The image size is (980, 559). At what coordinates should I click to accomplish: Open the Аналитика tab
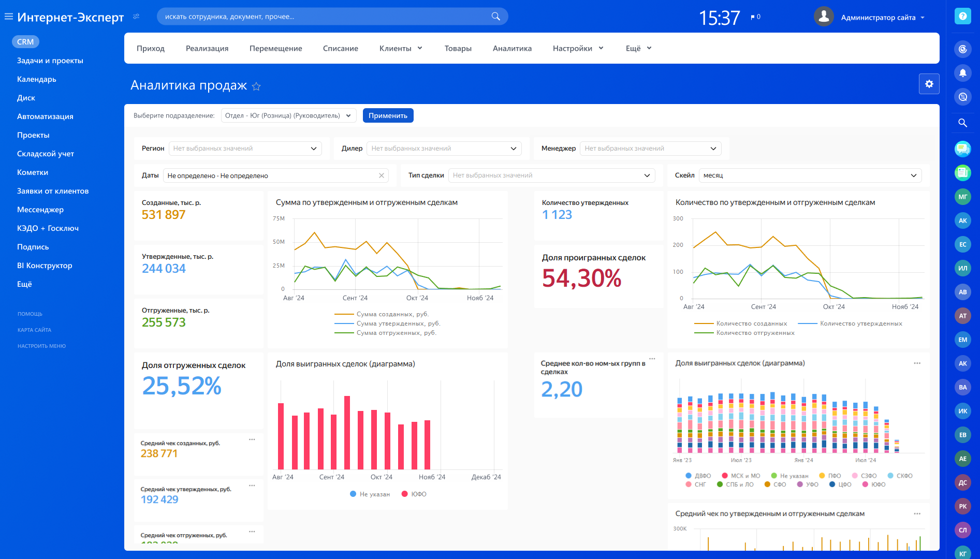pos(512,48)
